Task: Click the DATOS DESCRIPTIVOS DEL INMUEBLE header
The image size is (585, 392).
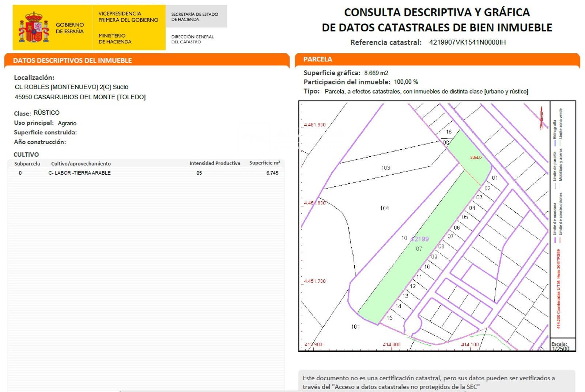Action: 72,61
